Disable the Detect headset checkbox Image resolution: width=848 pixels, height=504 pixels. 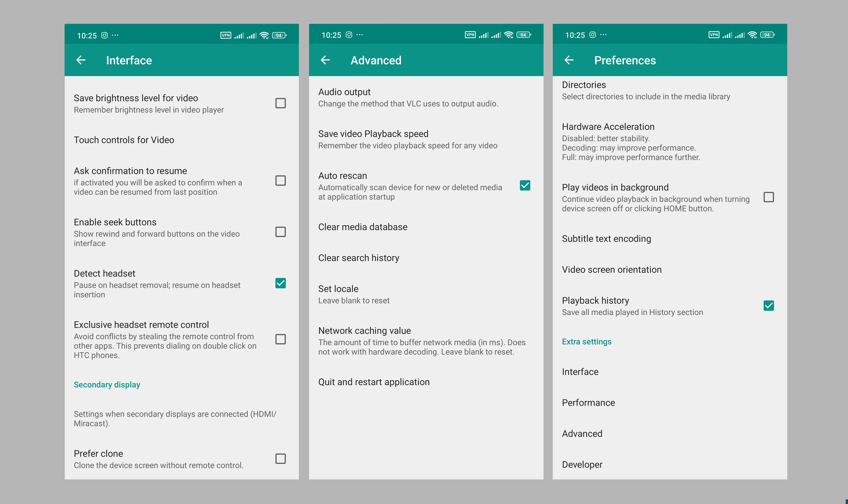tap(280, 283)
